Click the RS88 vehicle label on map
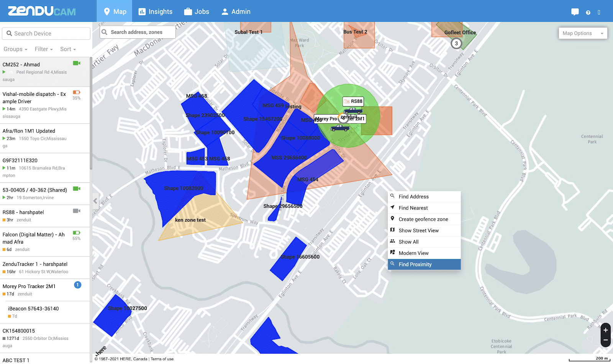613x364 pixels. 353,101
